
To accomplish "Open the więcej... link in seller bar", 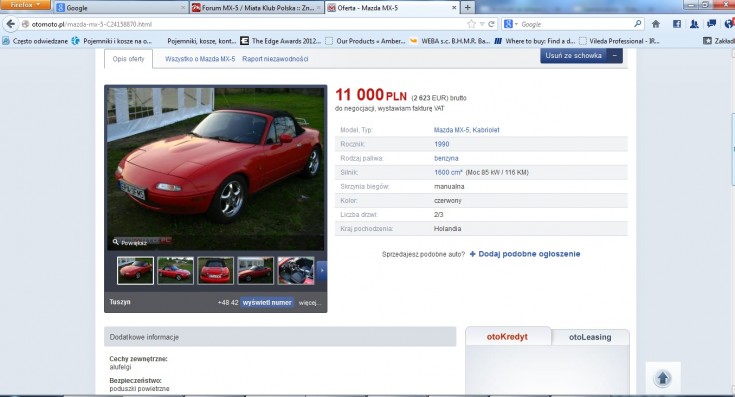I will (x=309, y=303).
